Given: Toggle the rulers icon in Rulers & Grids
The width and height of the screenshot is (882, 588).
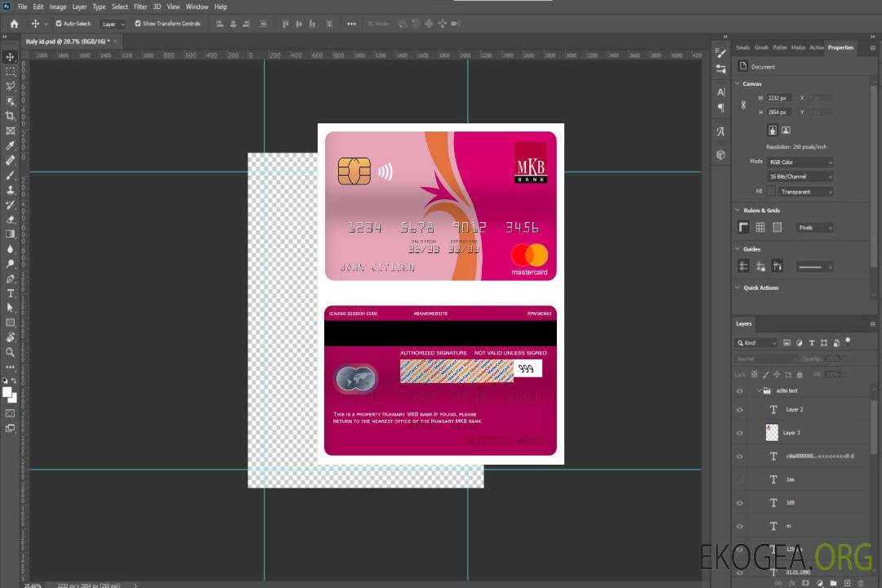Looking at the screenshot, I should pyautogui.click(x=743, y=227).
